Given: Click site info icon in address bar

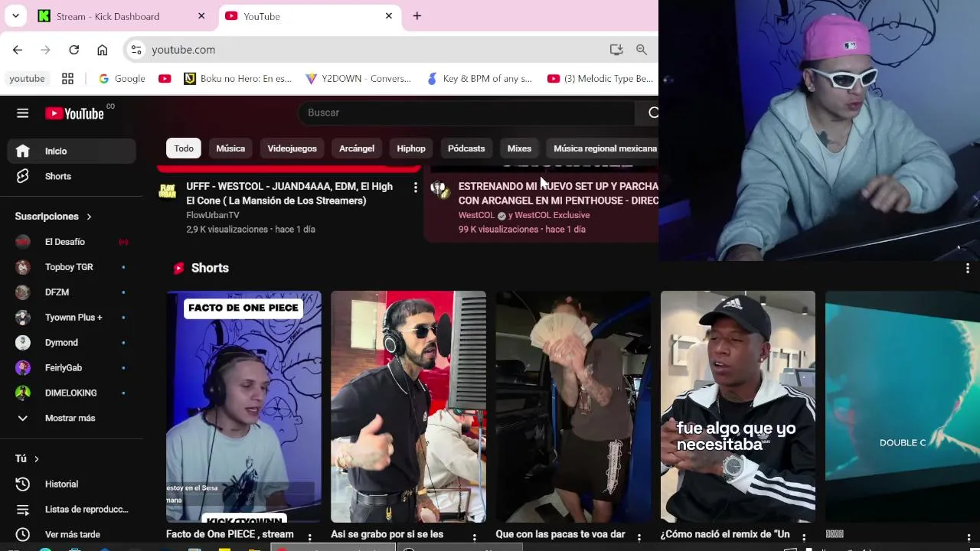Looking at the screenshot, I should (x=136, y=50).
